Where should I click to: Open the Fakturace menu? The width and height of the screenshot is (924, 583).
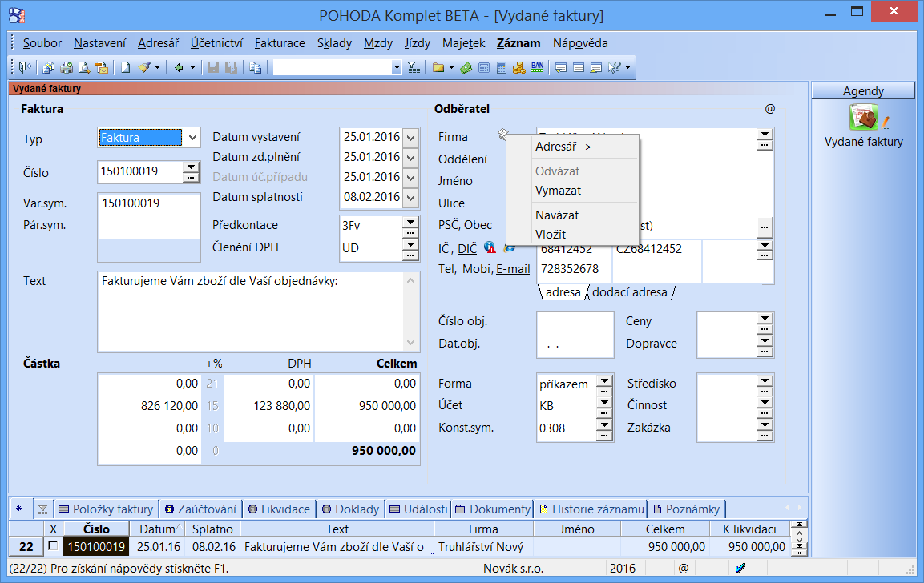click(x=280, y=43)
